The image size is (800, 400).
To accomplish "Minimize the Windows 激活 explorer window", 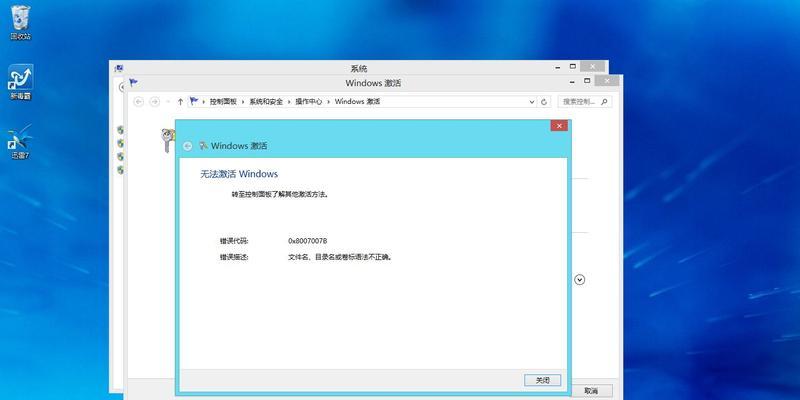I will (x=573, y=81).
